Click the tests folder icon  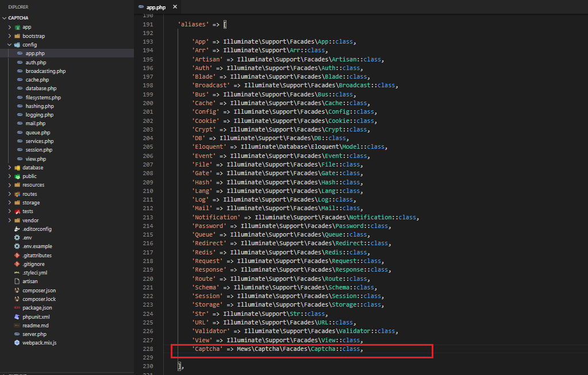[17, 211]
